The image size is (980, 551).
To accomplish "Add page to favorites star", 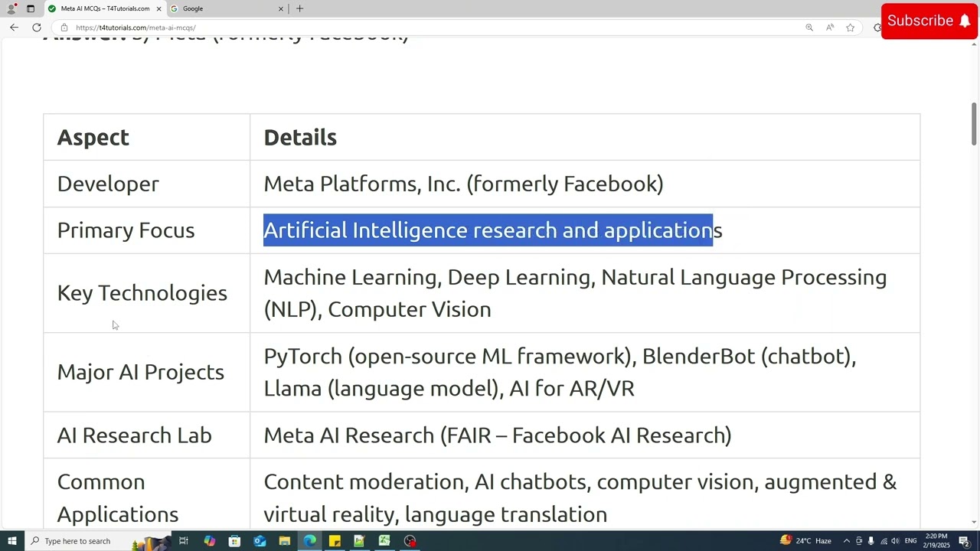I will click(850, 28).
